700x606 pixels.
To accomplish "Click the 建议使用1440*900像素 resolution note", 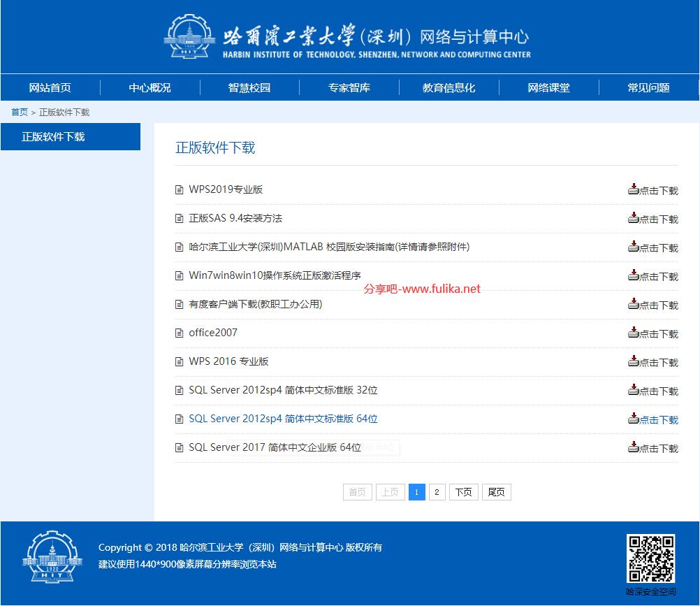I will pyautogui.click(x=187, y=565).
